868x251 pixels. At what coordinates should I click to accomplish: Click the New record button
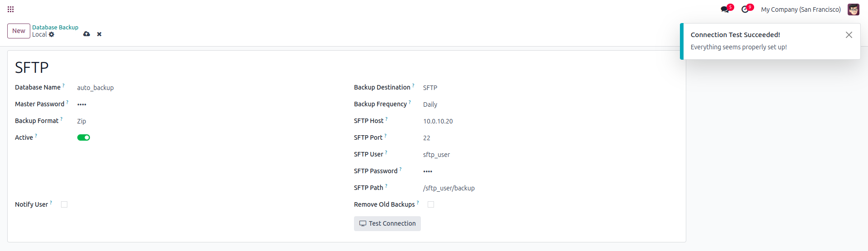(19, 31)
